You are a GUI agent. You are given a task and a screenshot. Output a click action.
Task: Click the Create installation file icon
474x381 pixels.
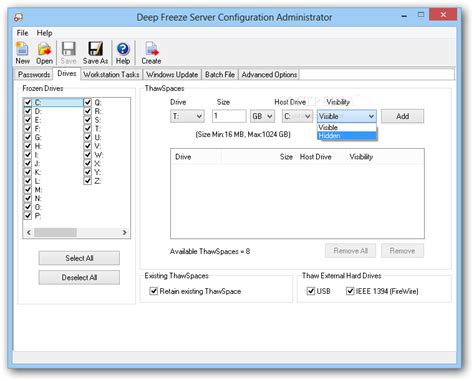click(151, 53)
